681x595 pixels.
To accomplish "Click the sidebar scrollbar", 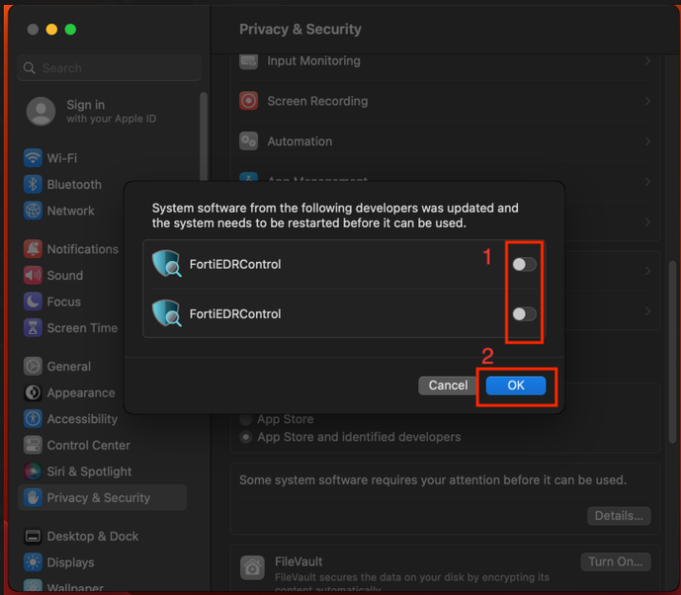I will [203, 137].
